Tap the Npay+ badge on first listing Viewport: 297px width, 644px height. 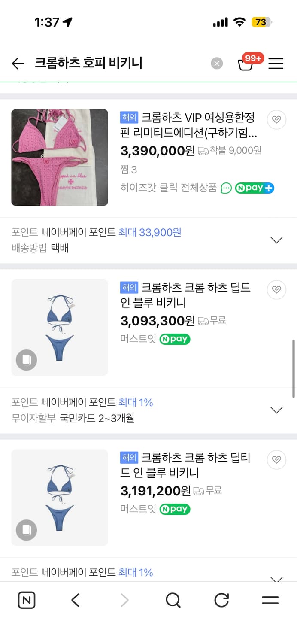coord(254,188)
